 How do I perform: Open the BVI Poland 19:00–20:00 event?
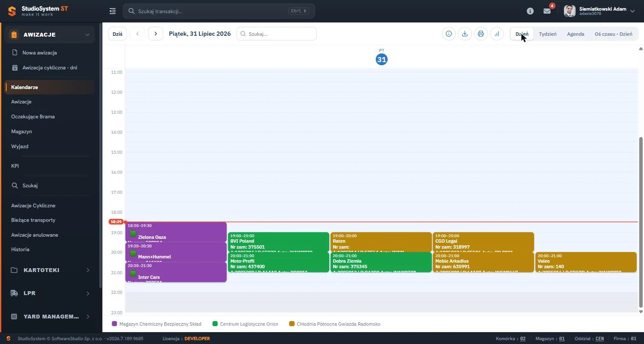(x=279, y=242)
